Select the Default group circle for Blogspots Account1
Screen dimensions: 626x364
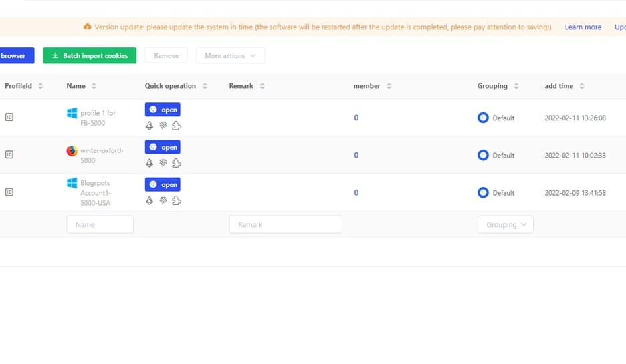tap(483, 192)
